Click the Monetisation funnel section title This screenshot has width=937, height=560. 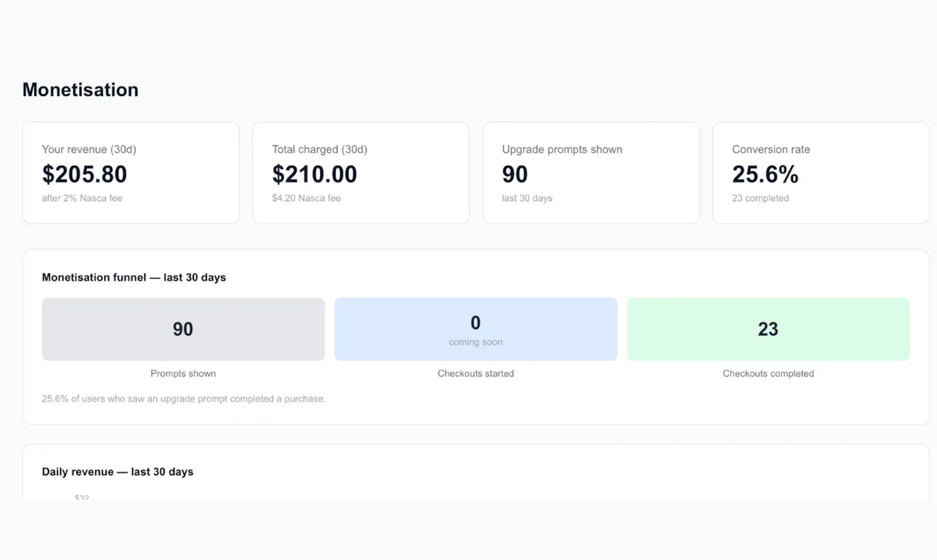click(x=134, y=277)
